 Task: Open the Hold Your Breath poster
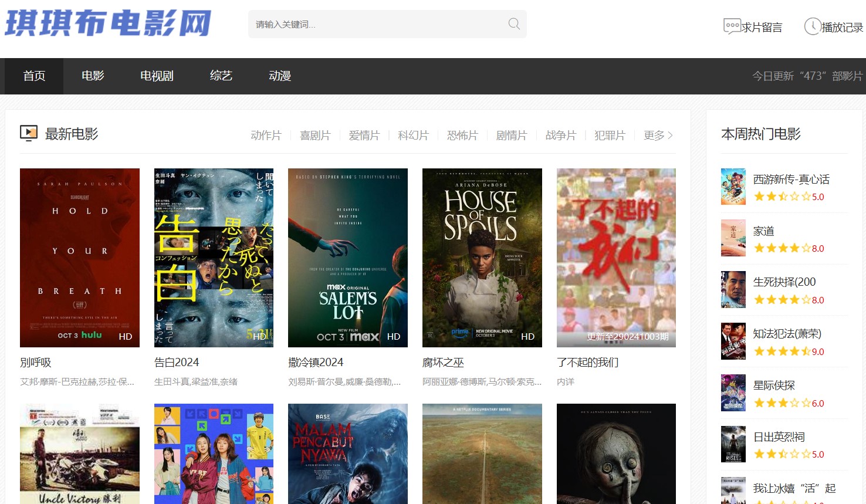[x=80, y=258]
